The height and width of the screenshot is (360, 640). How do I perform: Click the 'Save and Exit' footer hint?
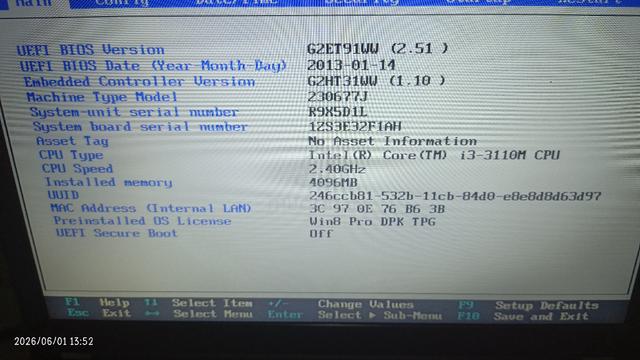[541, 316]
